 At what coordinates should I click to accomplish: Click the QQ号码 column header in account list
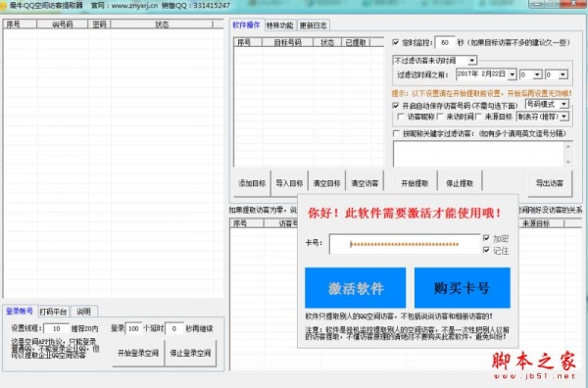pyautogui.click(x=63, y=24)
